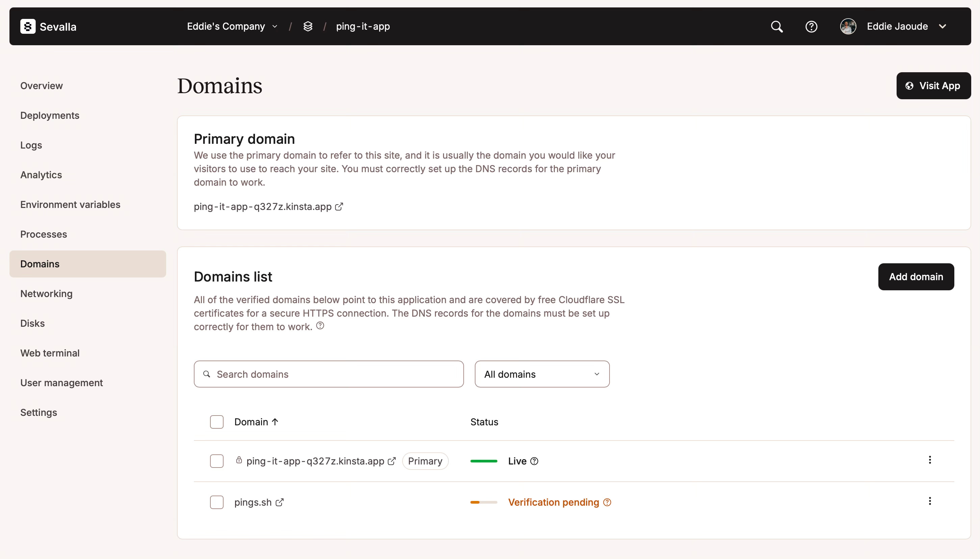Select Domains in sidebar

tap(87, 264)
